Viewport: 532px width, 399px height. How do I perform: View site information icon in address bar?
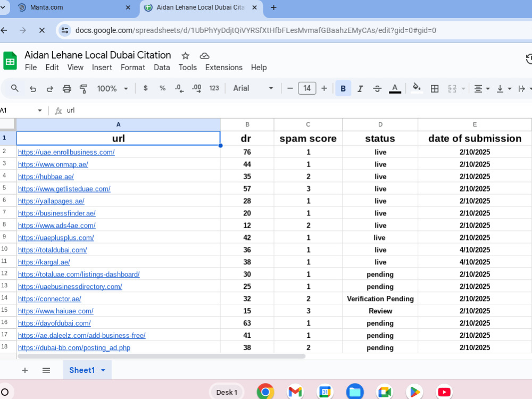[x=65, y=30]
